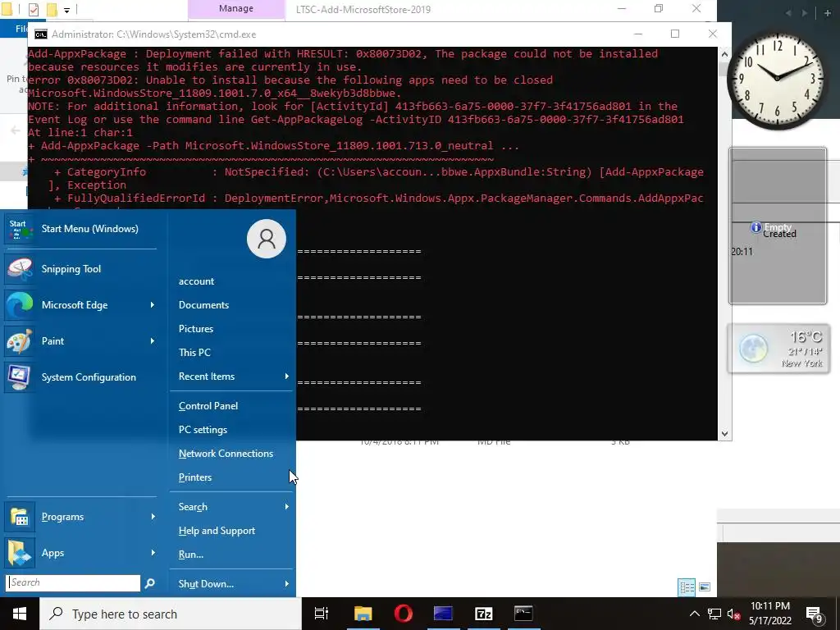Launch Opera browser from the taskbar
The width and height of the screenshot is (840, 630).
[x=403, y=614]
